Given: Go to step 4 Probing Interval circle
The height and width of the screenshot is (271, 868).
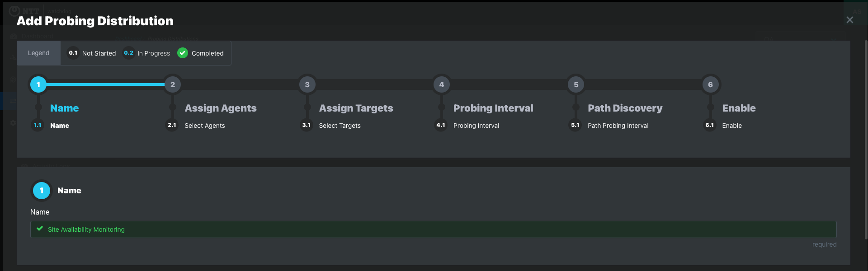Looking at the screenshot, I should pos(442,84).
